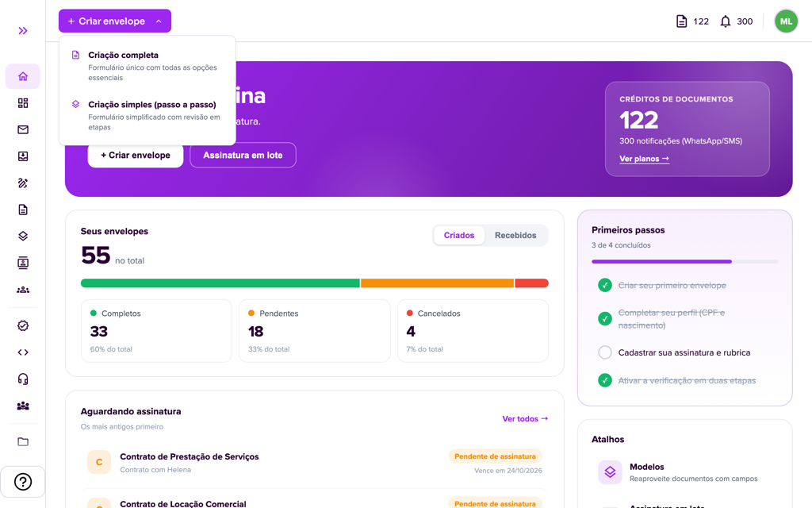Collapse the Criar envelope dropdown button
The image size is (812, 508).
pos(115,21)
